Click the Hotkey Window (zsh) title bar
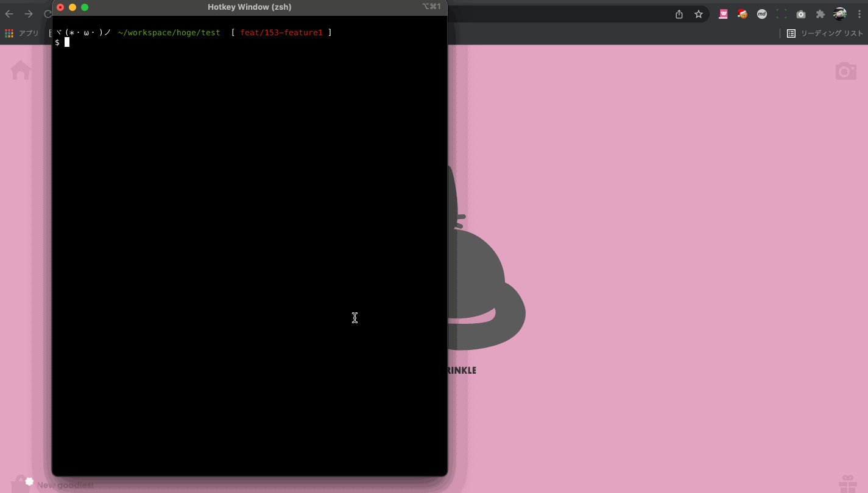 click(x=249, y=7)
